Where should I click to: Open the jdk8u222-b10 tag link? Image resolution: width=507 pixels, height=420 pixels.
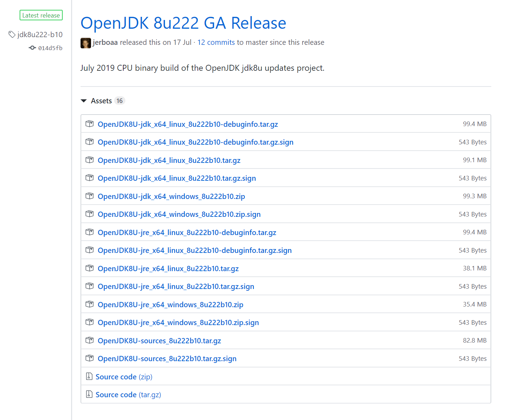coord(40,34)
